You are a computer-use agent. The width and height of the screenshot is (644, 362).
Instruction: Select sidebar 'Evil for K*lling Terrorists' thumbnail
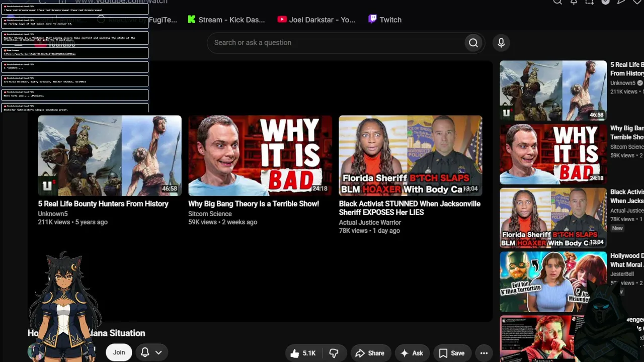pos(553,282)
